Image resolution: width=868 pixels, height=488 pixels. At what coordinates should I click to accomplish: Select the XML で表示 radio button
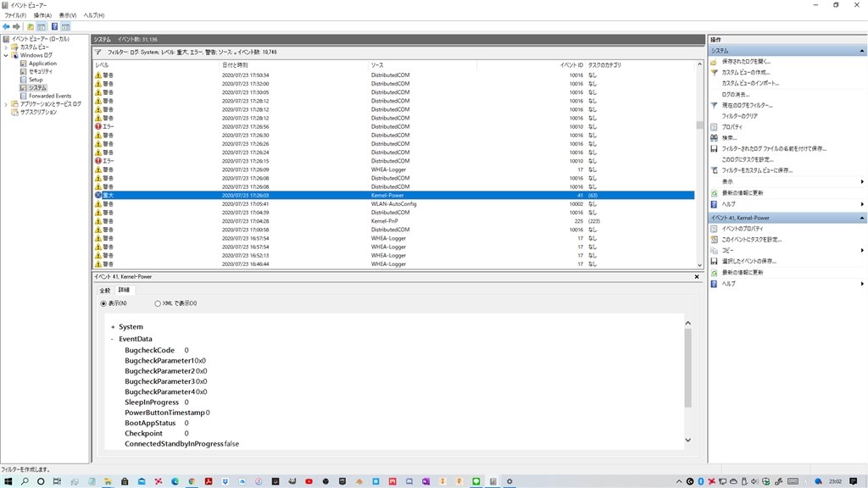tap(158, 303)
